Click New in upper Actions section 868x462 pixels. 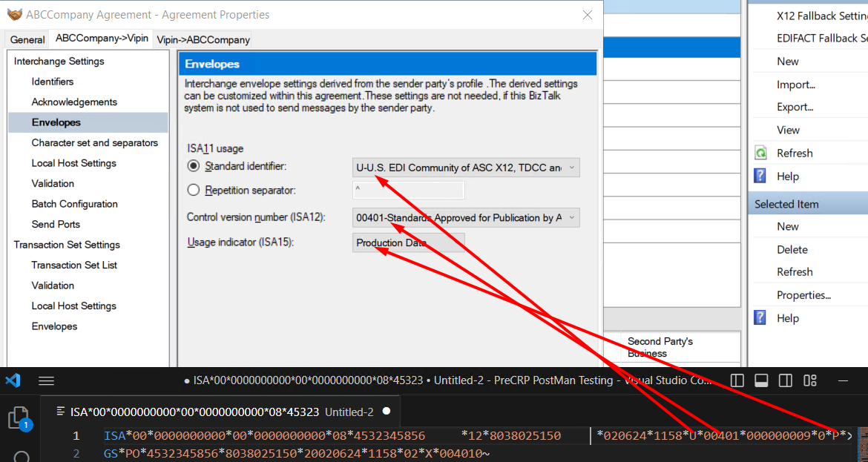click(787, 62)
